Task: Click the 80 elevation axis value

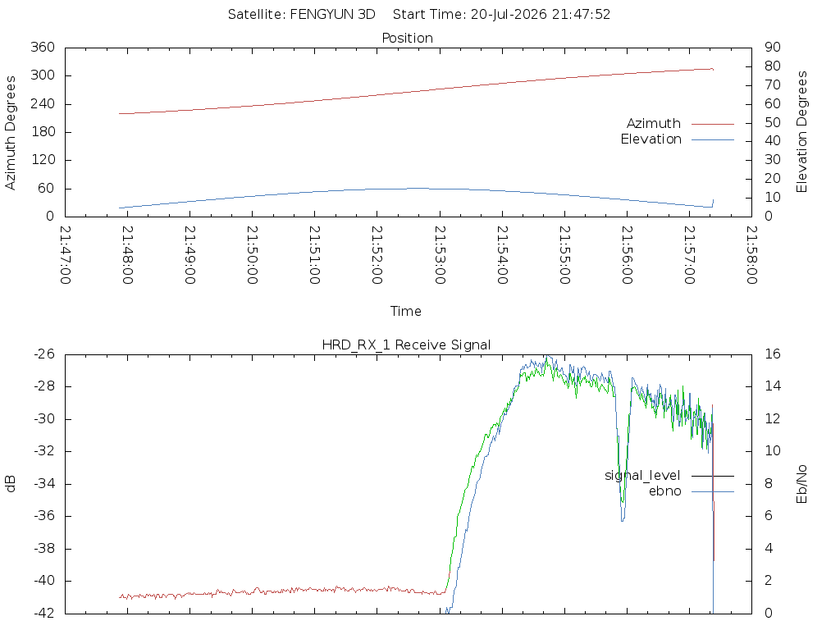Action: point(773,66)
